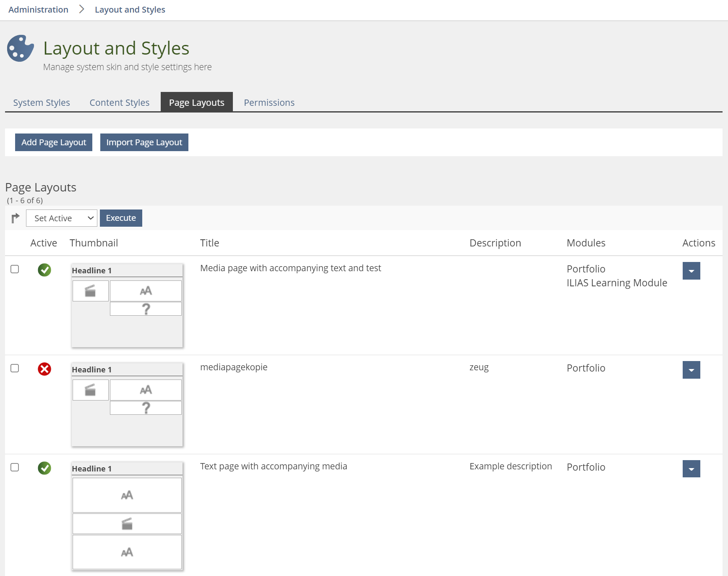The width and height of the screenshot is (728, 576).
Task: Switch to the System Styles tab
Action: (42, 102)
